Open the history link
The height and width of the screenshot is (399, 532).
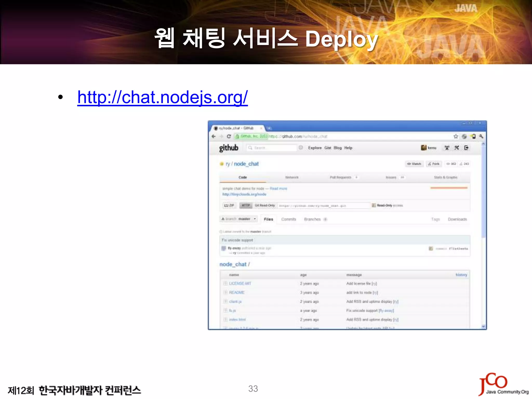461,275
